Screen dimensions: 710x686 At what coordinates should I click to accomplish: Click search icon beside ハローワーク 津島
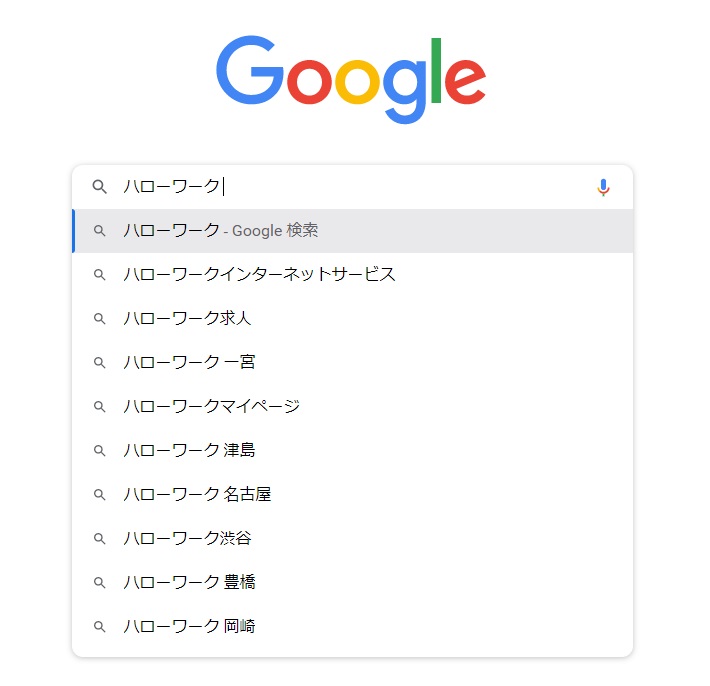pos(100,450)
